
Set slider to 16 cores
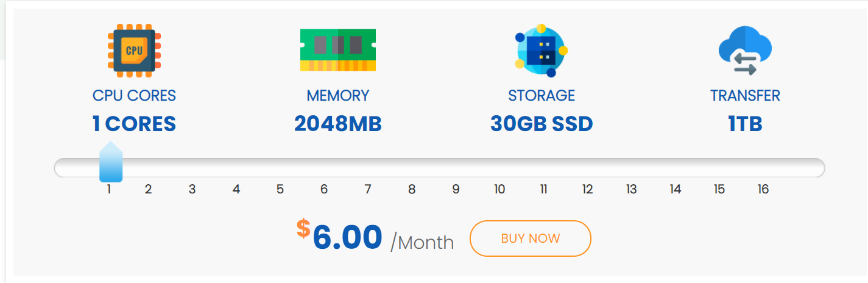[x=763, y=189]
